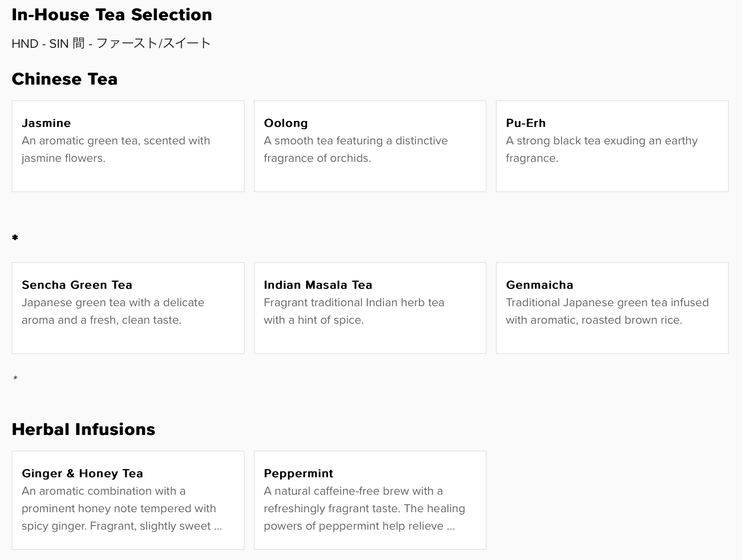Select the Oolong tea card
The height and width of the screenshot is (560, 745).
click(370, 146)
